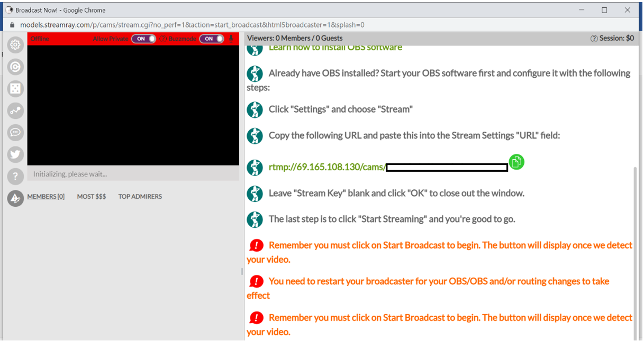Screen dimensions: 644x341
Task: Click the warning edit icon beside Members
Action: 15,198
